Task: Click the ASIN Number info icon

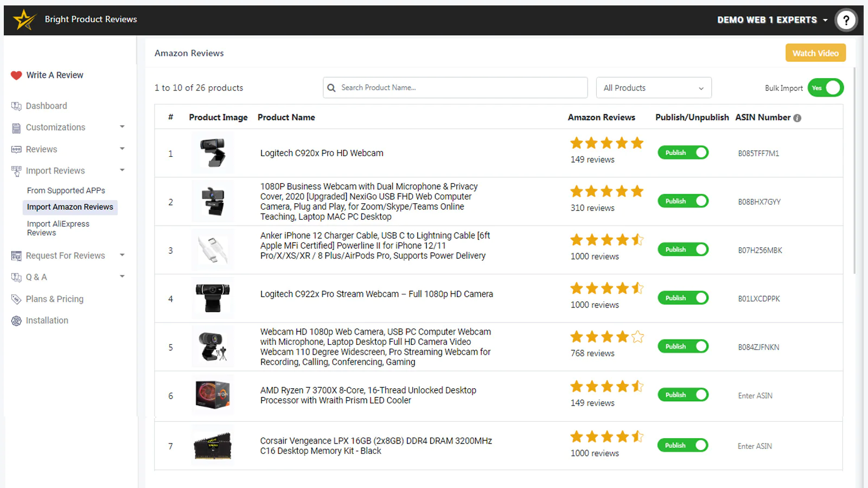Action: tap(797, 118)
